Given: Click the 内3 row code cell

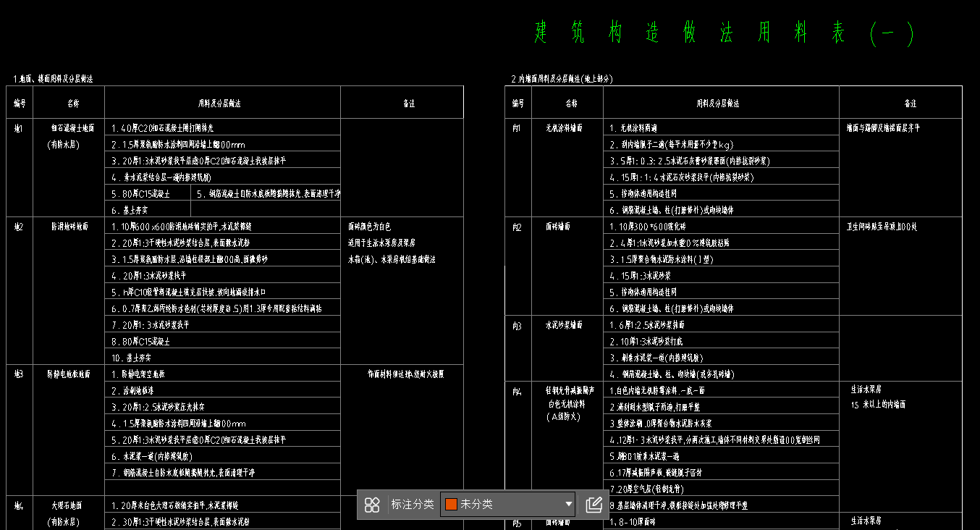Looking at the screenshot, I should pyautogui.click(x=517, y=327).
